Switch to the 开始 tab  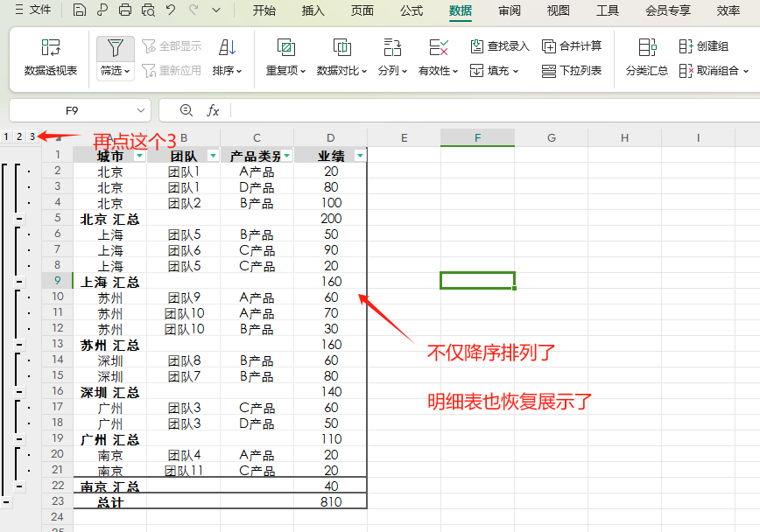(264, 10)
